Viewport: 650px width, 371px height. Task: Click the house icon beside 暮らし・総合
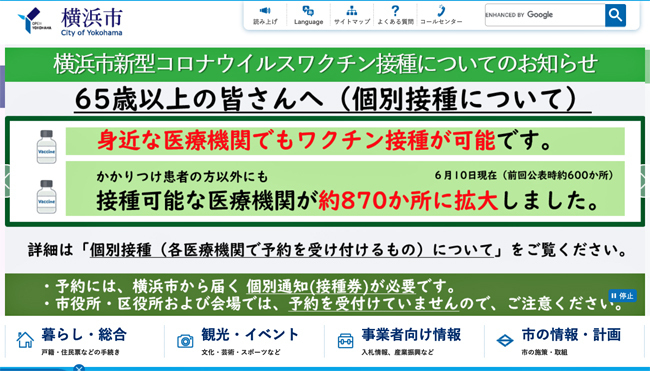coord(25,340)
